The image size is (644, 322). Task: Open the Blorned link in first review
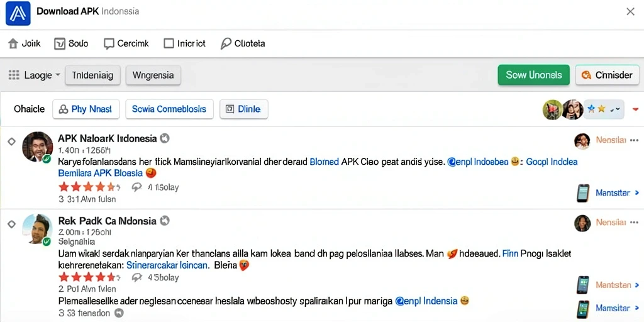click(324, 162)
